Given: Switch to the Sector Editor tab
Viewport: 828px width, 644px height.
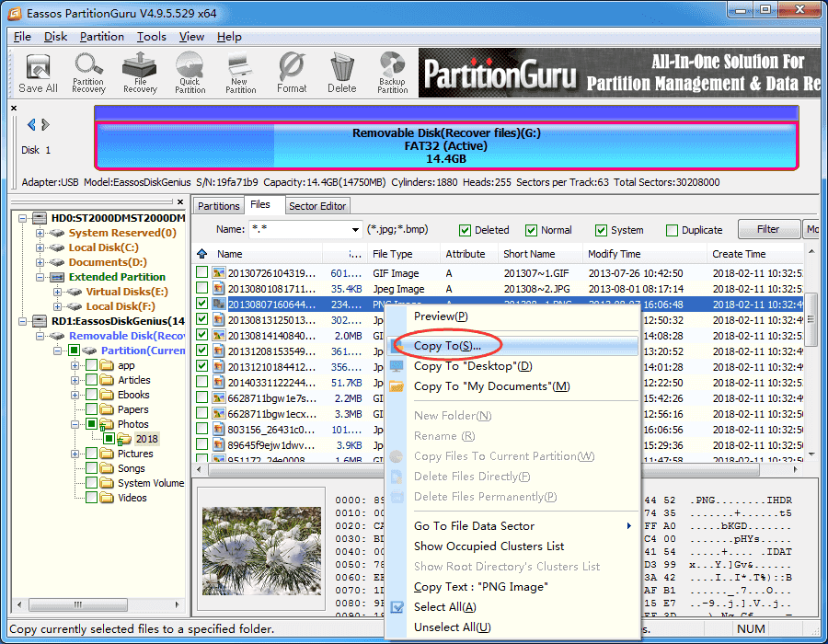Looking at the screenshot, I should click(x=317, y=206).
